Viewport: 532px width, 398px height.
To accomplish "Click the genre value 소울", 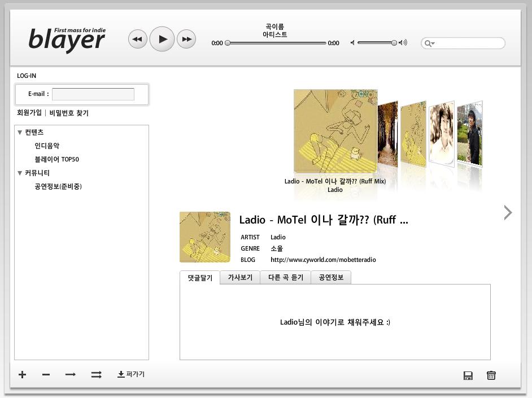I will tap(277, 248).
